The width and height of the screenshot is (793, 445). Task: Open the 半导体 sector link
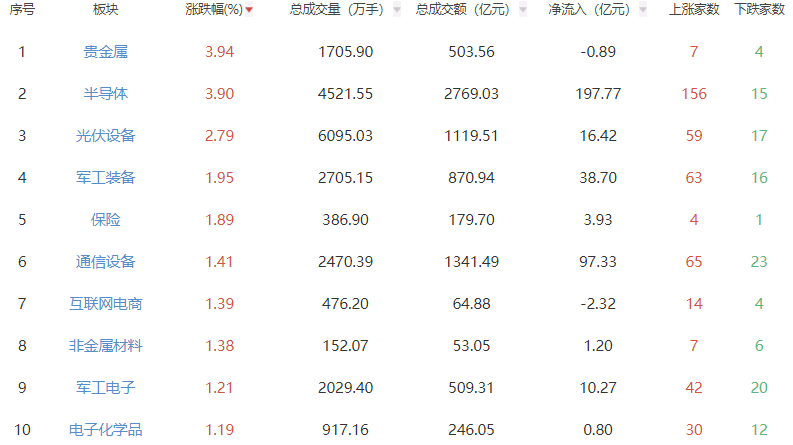coord(105,94)
